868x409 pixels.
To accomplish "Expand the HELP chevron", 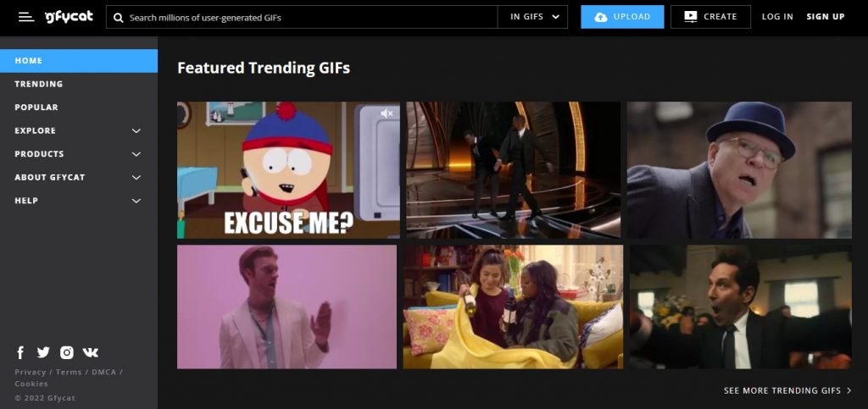I will tap(136, 201).
